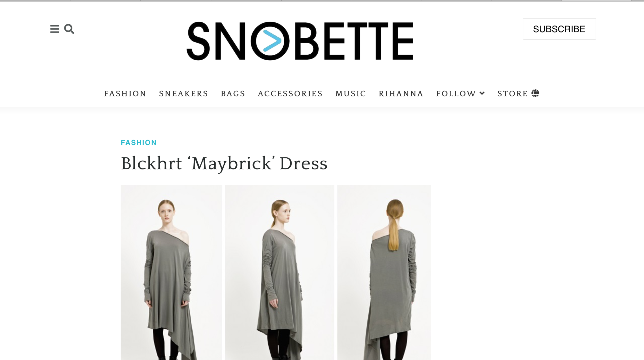View the back-view dress photo

point(384,272)
